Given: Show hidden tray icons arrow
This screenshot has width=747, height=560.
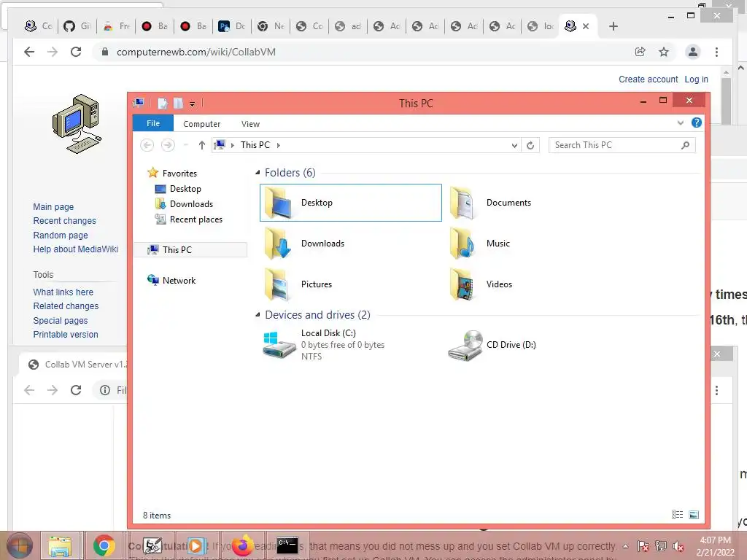Looking at the screenshot, I should tap(625, 546).
